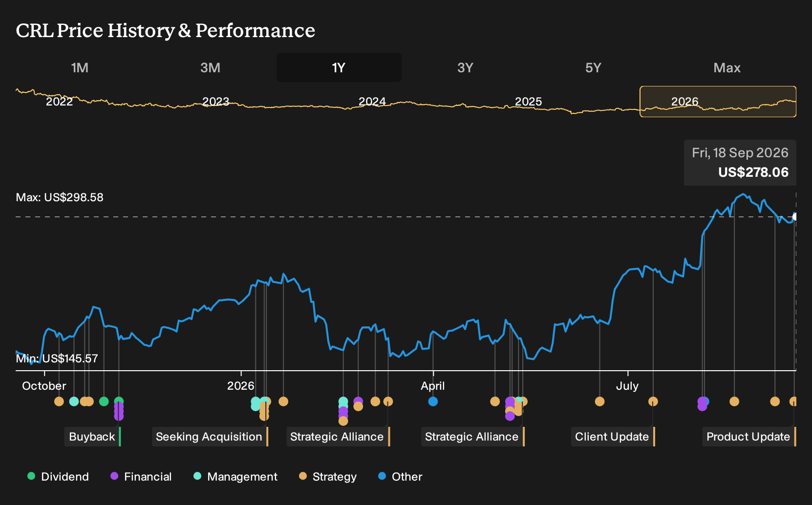Screen dimensions: 812x505
Task: Click 2025 on the overview mini-chart
Action: click(528, 102)
